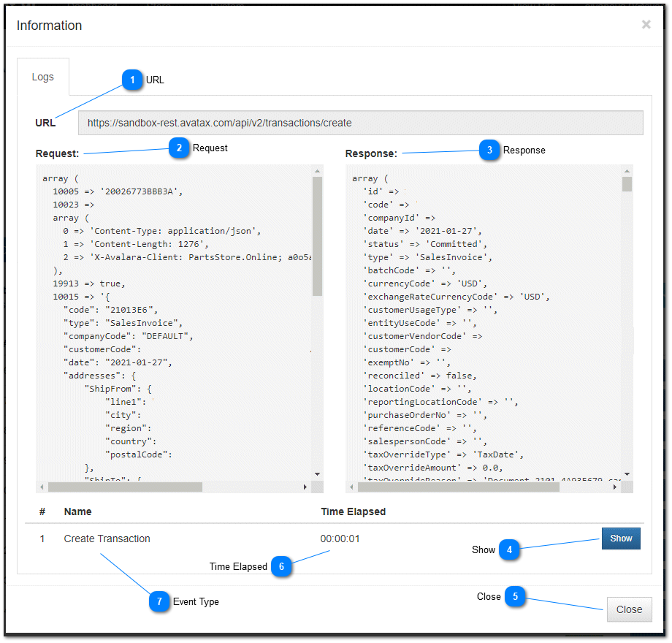Viewport: 672px width, 643px height.
Task: Click the Response pane's vertical scrollbar thumb
Action: point(627,184)
